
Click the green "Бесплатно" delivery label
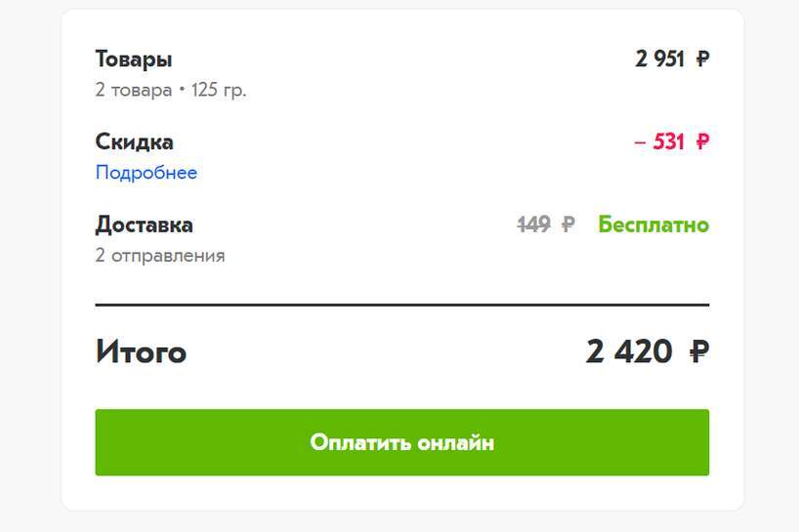click(653, 225)
